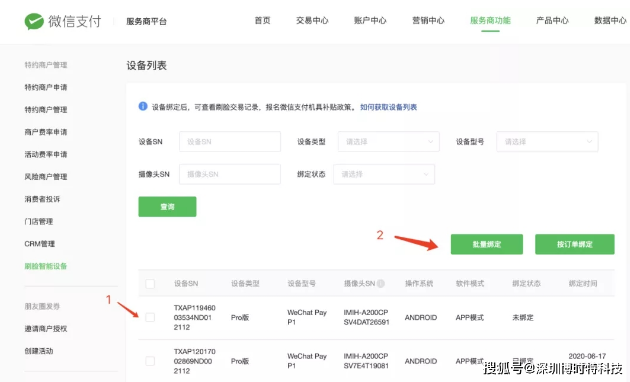Screen dimensions: 630x382
Task: Open the 设备型号 dropdown
Action: point(547,142)
